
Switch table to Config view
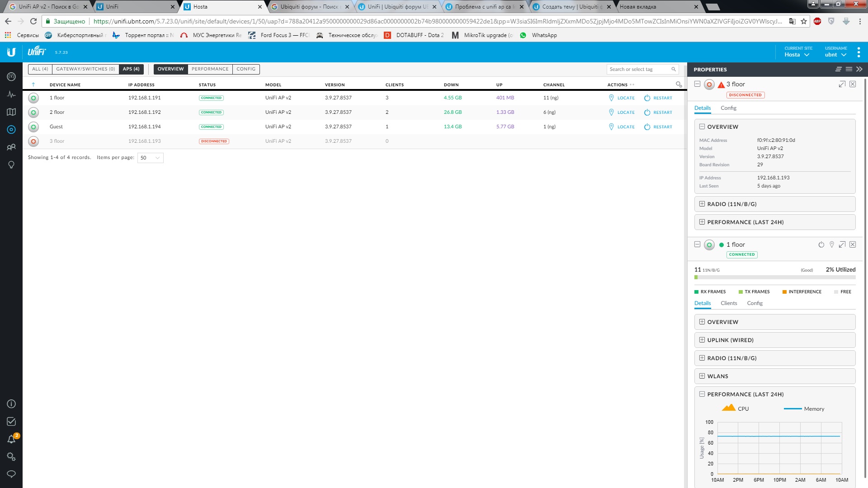pyautogui.click(x=246, y=69)
